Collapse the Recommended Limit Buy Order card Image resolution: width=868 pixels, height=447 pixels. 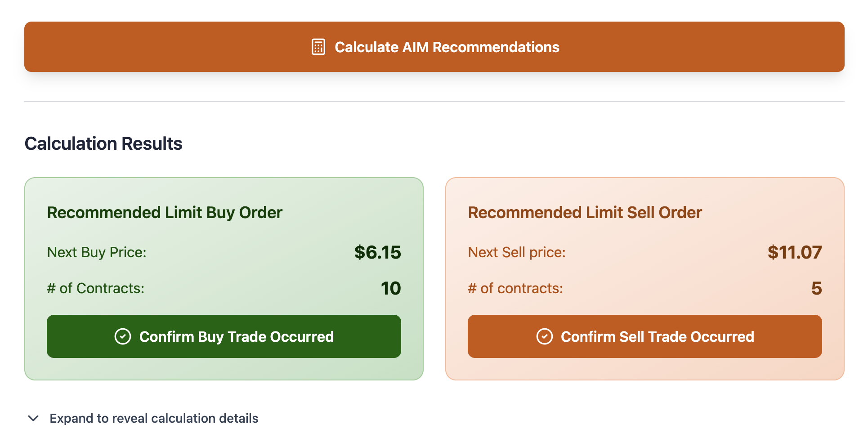[x=165, y=212]
